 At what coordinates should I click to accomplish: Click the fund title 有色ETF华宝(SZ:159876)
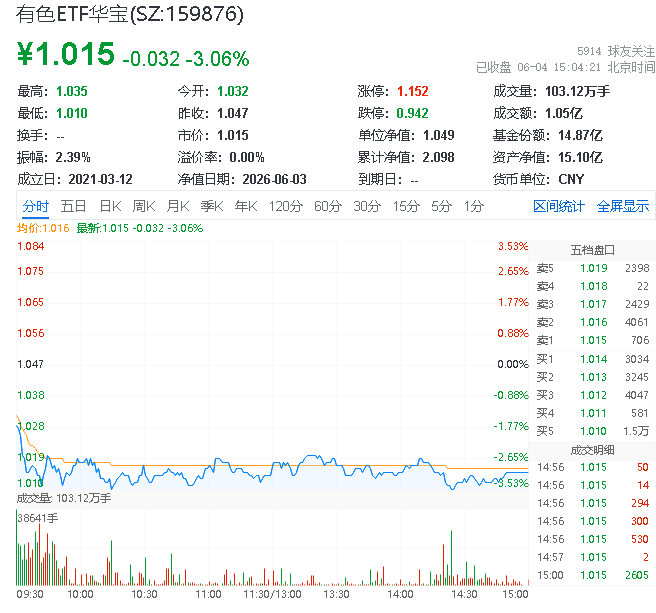point(130,15)
